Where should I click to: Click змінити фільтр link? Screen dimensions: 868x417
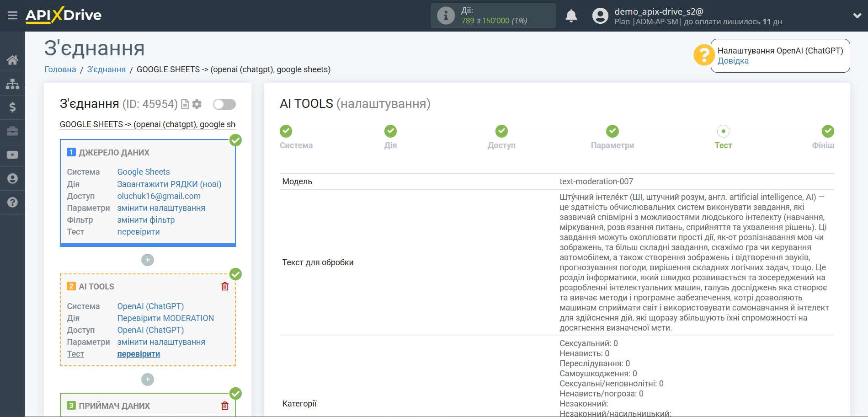146,220
